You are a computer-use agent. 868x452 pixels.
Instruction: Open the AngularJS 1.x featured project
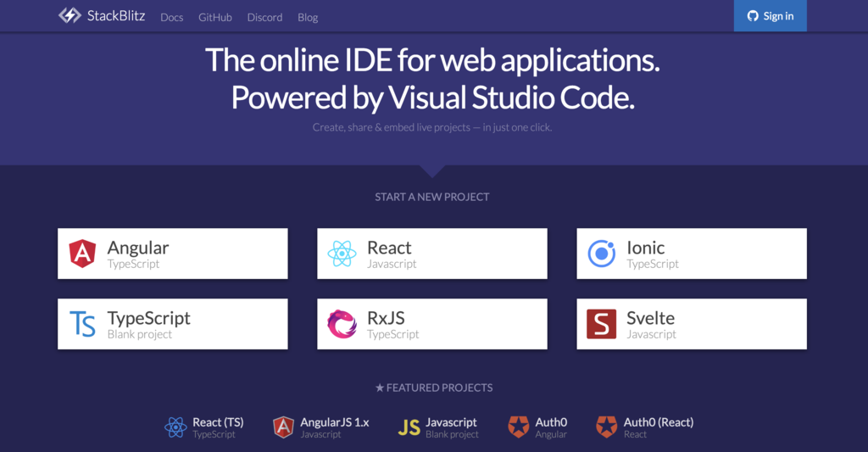[321, 427]
